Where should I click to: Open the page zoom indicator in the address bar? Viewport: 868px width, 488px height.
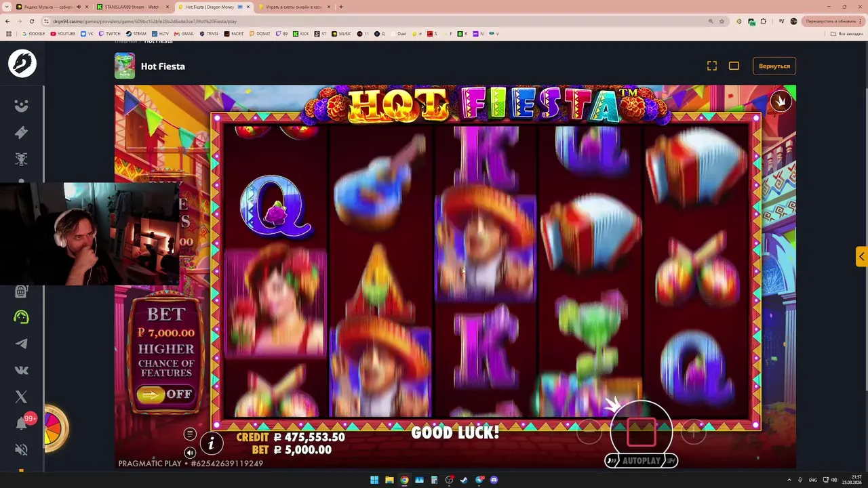click(x=711, y=21)
